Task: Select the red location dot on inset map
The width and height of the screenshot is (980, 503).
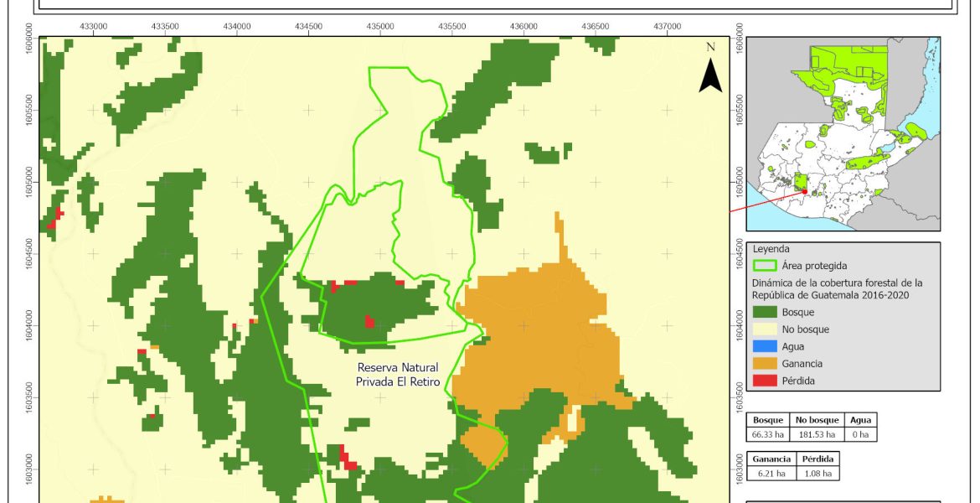Action: [805, 191]
